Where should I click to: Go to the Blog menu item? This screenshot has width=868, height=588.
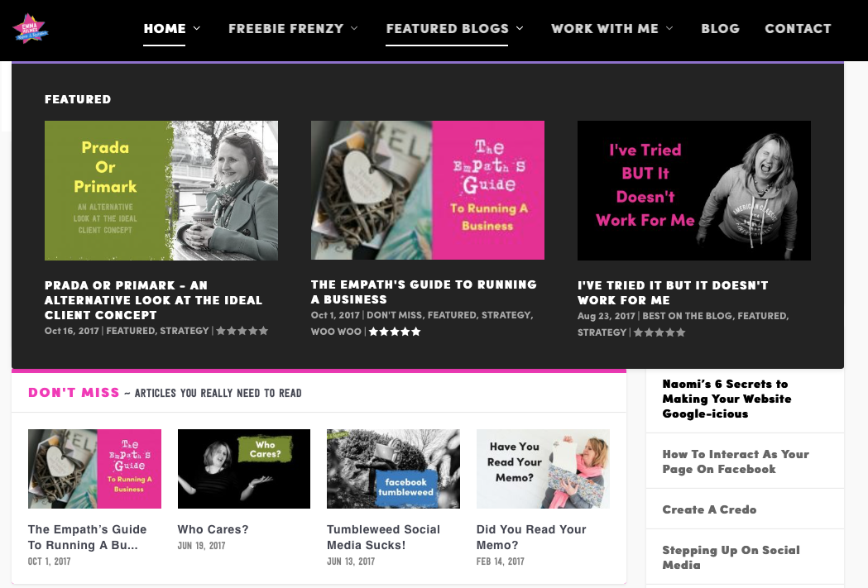[x=720, y=29]
